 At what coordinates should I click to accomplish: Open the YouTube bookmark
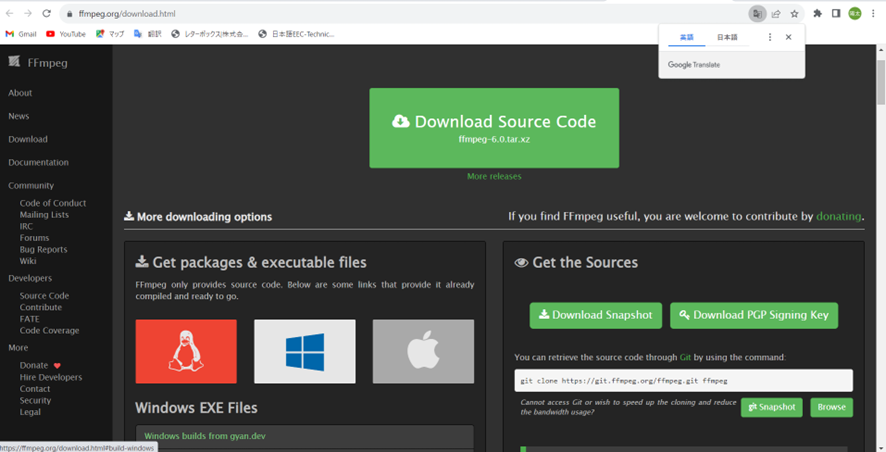click(66, 34)
